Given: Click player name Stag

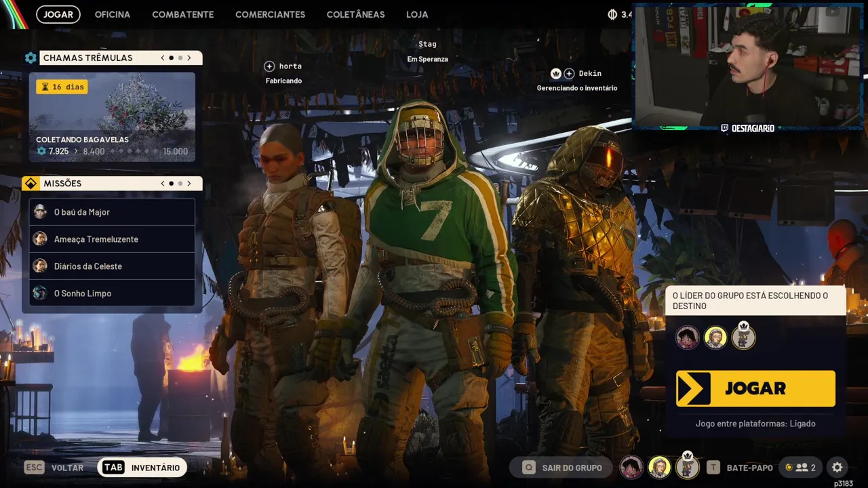Looking at the screenshot, I should (427, 43).
